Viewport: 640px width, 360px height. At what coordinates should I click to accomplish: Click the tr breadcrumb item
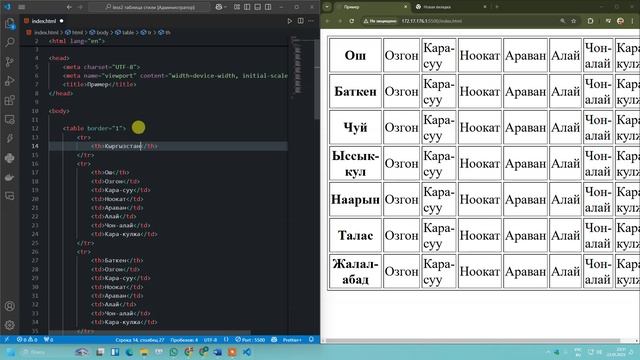coord(146,32)
